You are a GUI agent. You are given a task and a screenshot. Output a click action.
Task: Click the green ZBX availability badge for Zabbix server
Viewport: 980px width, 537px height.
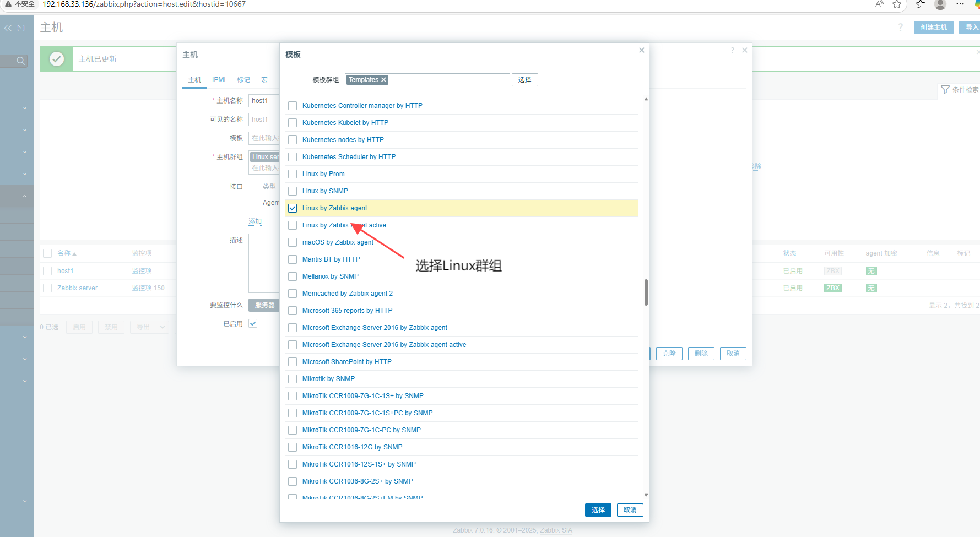click(x=833, y=288)
